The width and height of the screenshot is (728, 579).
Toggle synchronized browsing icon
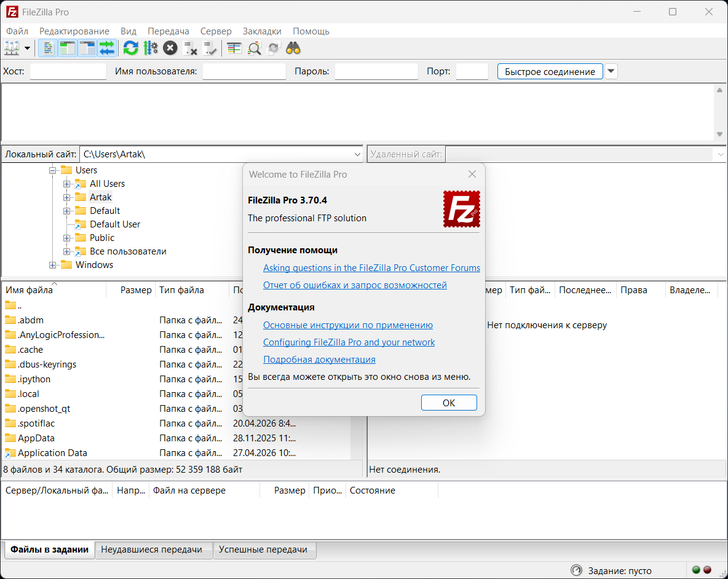[x=274, y=48]
